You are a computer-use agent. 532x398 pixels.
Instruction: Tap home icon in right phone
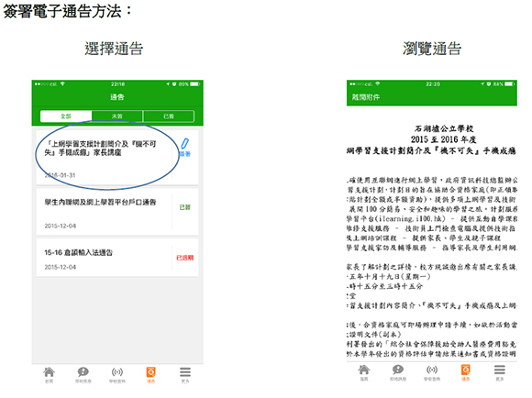(364, 370)
